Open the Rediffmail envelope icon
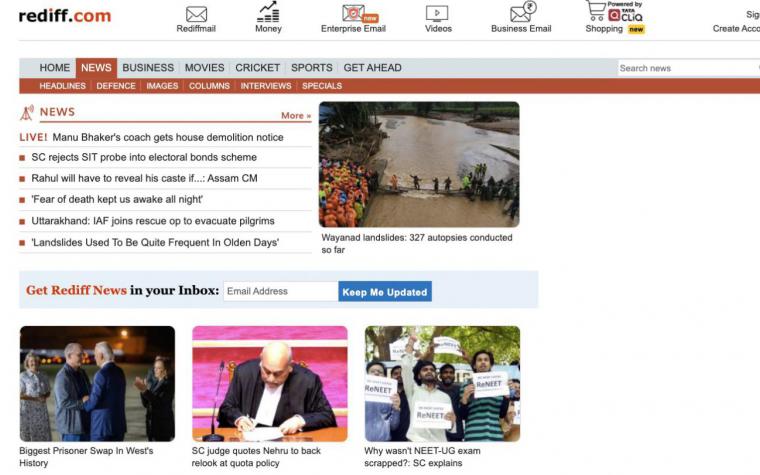This screenshot has height=475, width=760. pyautogui.click(x=196, y=14)
